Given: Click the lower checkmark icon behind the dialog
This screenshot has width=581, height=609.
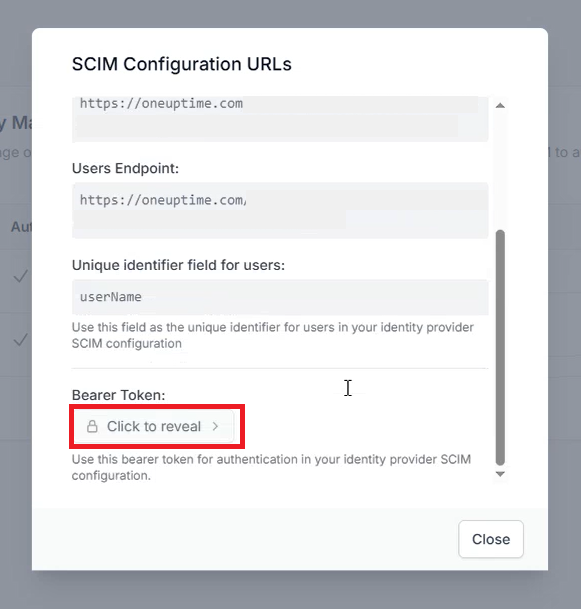Looking at the screenshot, I should 21,340.
